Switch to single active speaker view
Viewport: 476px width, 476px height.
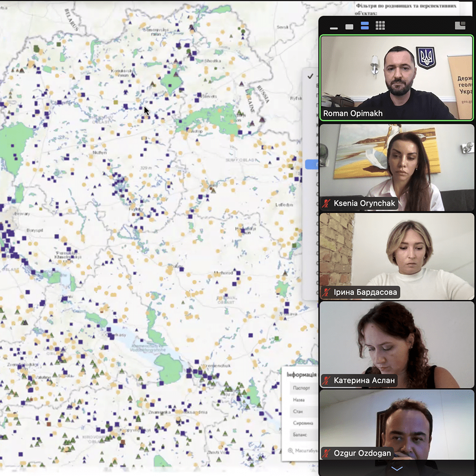tap(349, 27)
